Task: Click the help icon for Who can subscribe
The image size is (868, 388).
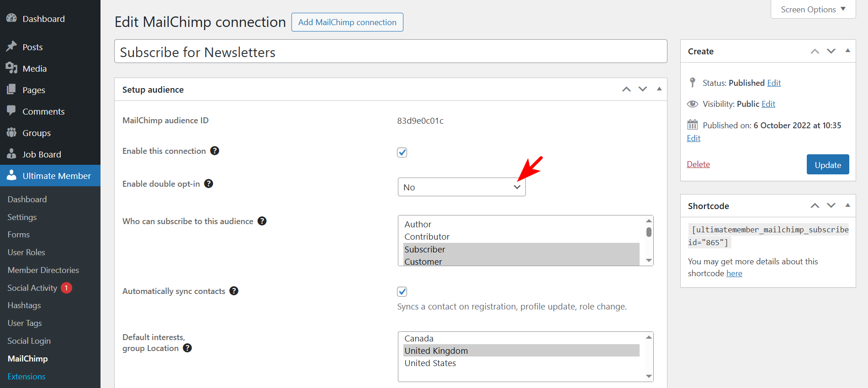Action: [x=262, y=221]
